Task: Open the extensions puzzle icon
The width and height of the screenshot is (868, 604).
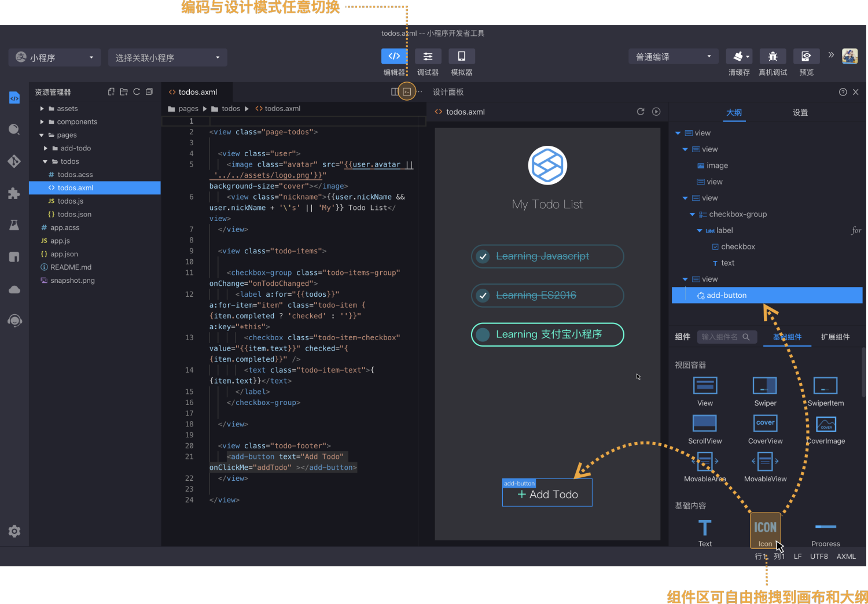Action: tap(14, 193)
